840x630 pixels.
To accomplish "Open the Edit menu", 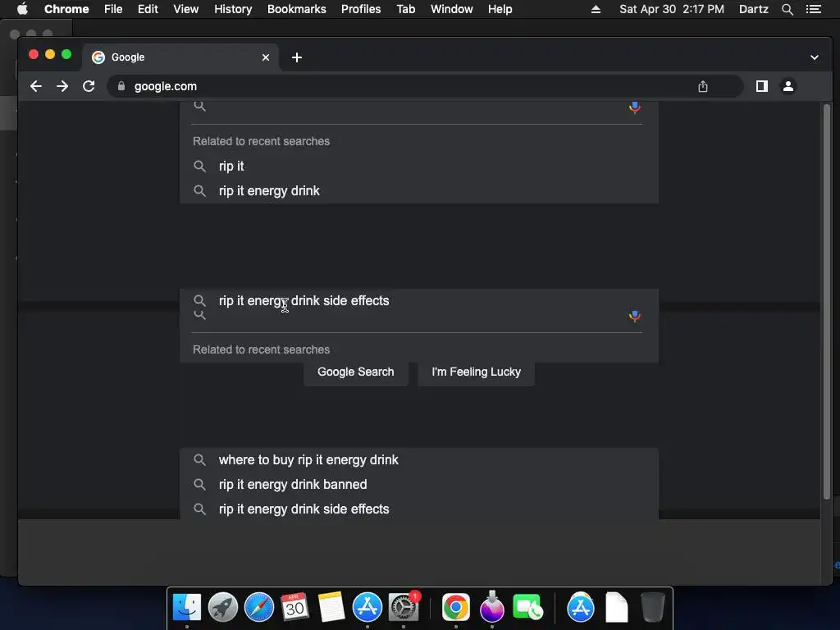I will click(x=148, y=9).
